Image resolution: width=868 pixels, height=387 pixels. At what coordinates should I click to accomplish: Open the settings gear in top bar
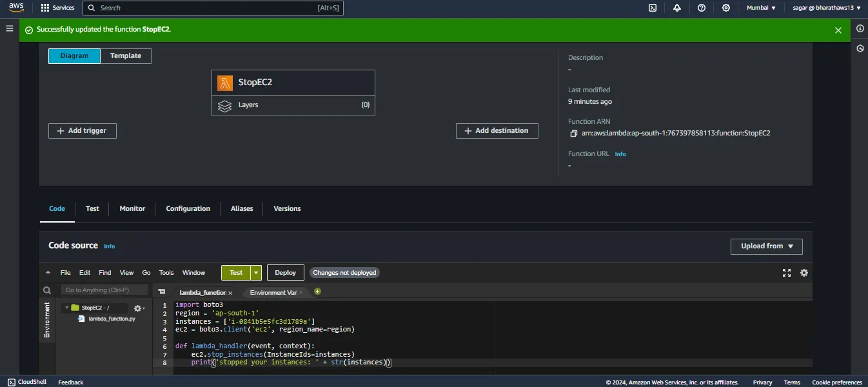tap(726, 8)
